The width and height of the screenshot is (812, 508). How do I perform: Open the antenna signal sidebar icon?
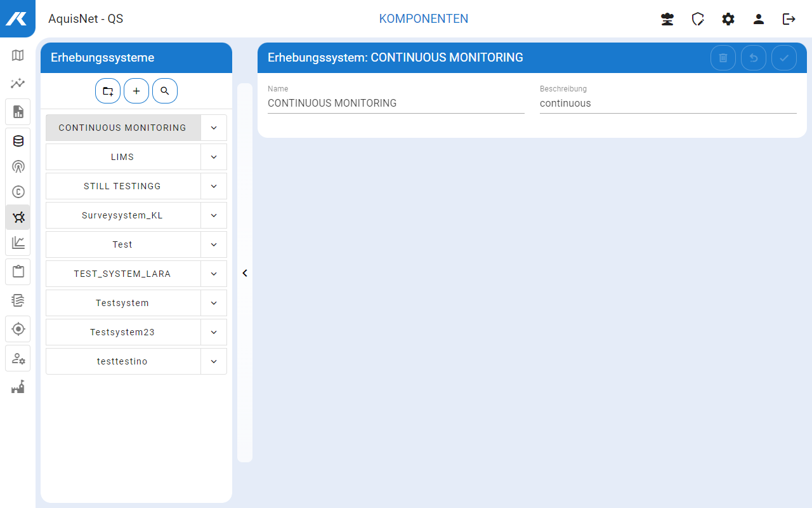click(x=18, y=166)
